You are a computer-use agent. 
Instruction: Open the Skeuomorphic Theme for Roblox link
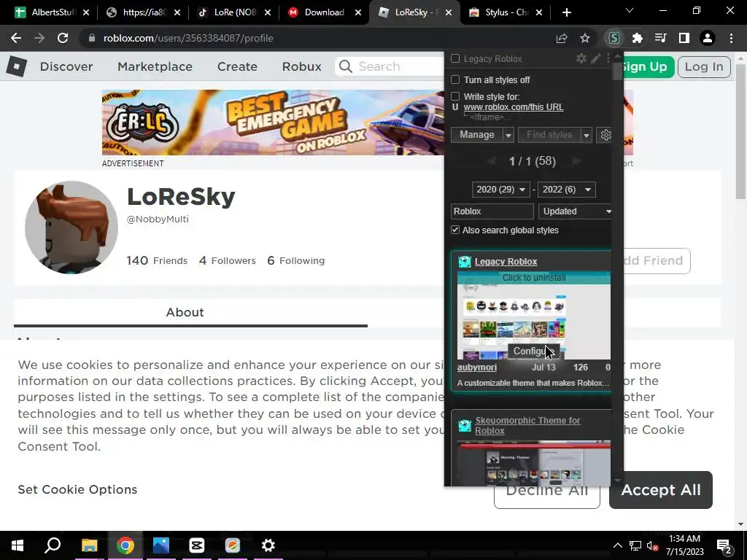pos(527,426)
